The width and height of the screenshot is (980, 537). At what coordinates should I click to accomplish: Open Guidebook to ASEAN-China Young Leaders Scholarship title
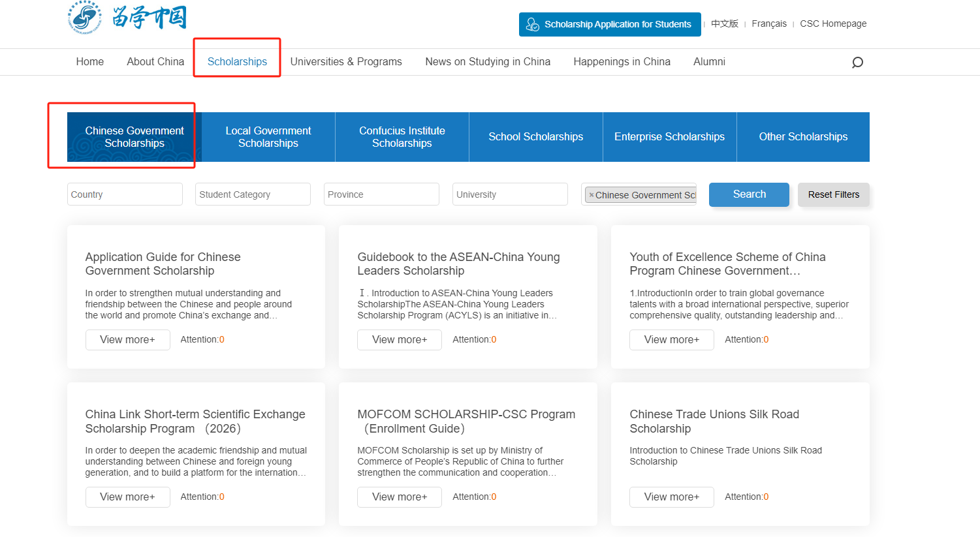(x=458, y=264)
